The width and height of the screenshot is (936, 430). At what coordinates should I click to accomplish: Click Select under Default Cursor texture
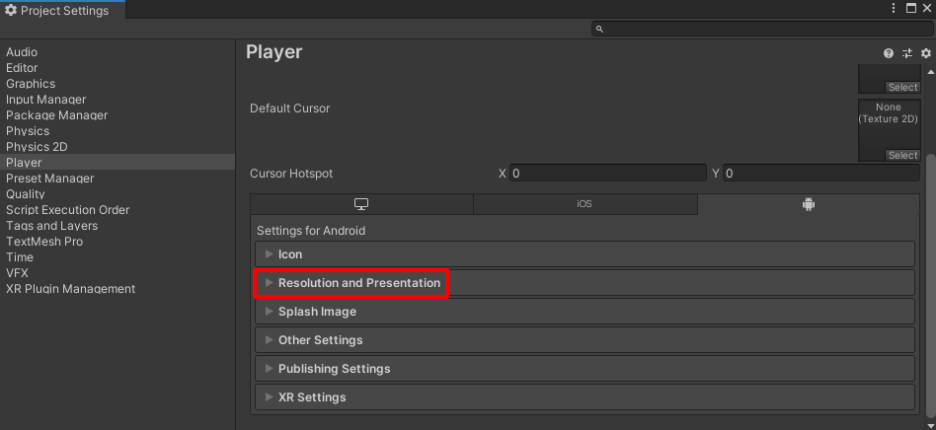click(903, 155)
